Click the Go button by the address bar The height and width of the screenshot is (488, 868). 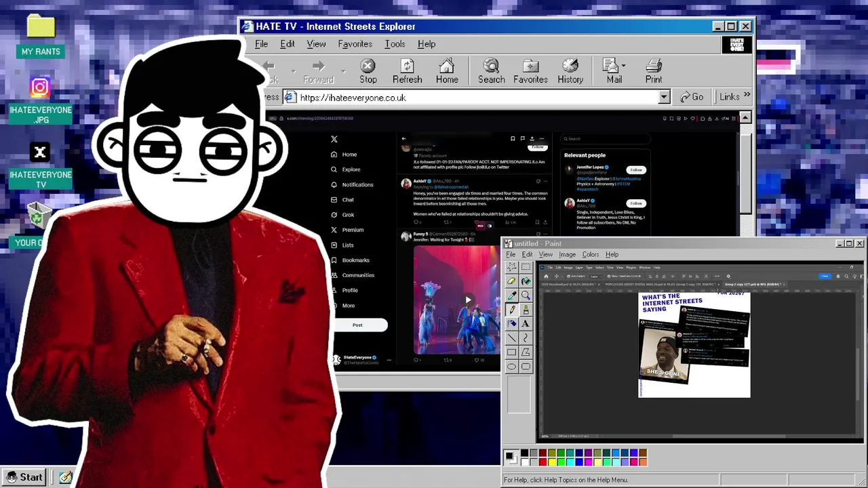[692, 97]
